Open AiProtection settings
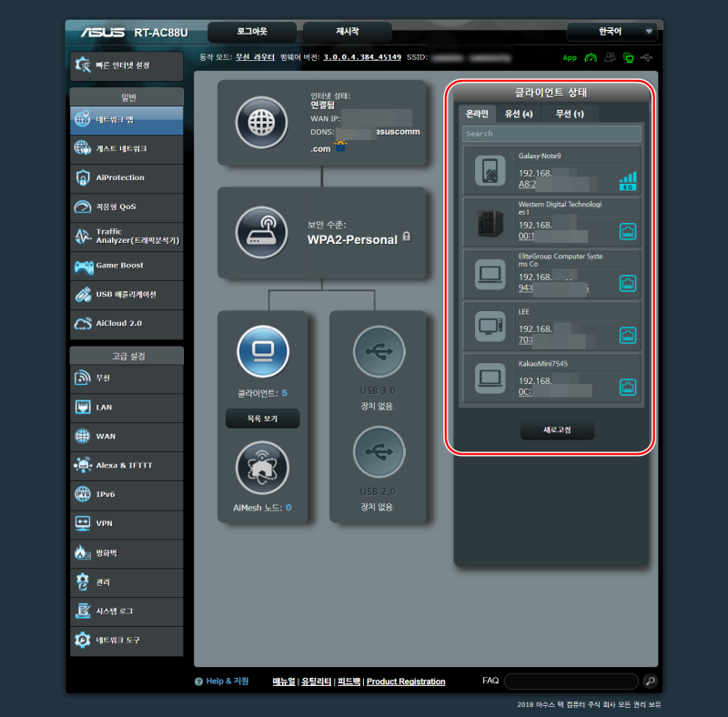 click(126, 177)
